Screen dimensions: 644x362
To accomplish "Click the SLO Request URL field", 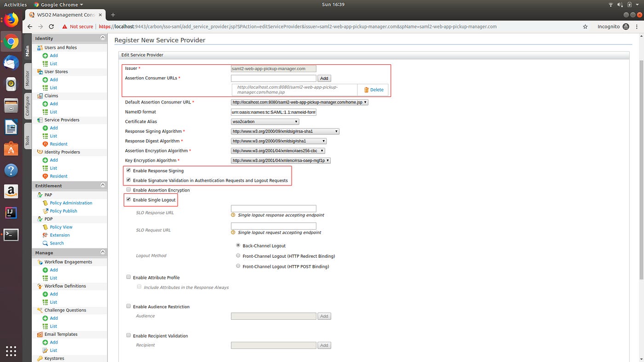I will coord(273,226).
